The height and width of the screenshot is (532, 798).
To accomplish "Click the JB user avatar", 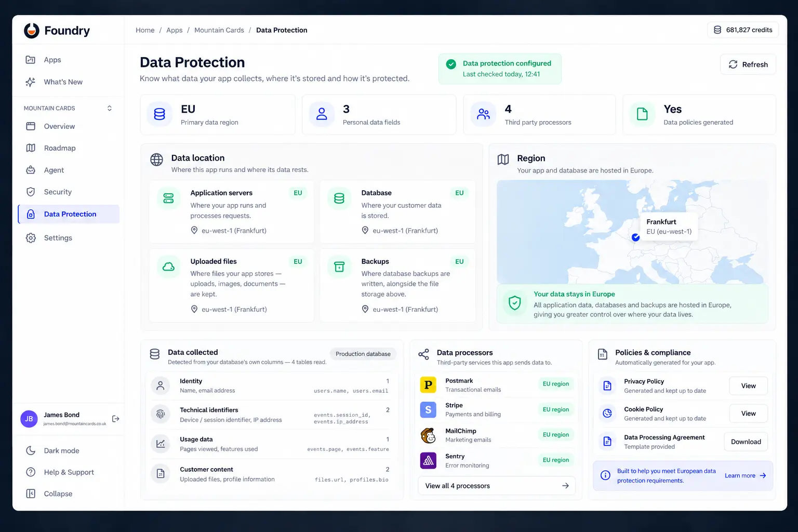I will pyautogui.click(x=29, y=419).
